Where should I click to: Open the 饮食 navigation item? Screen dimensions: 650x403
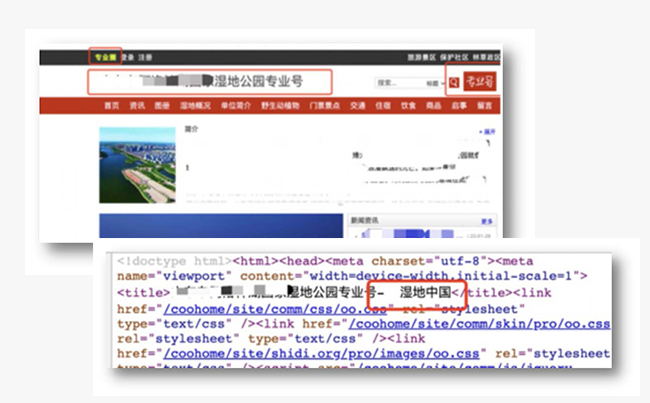click(x=408, y=106)
